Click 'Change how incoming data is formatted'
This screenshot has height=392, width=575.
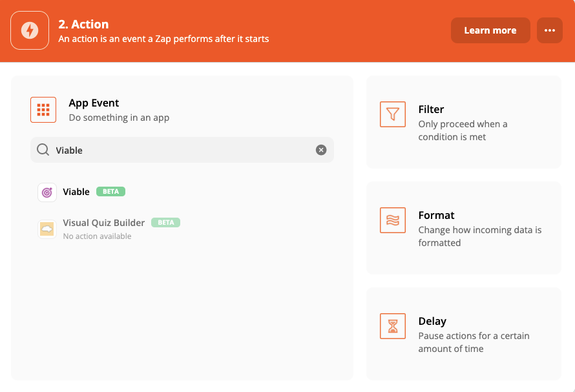[479, 236]
